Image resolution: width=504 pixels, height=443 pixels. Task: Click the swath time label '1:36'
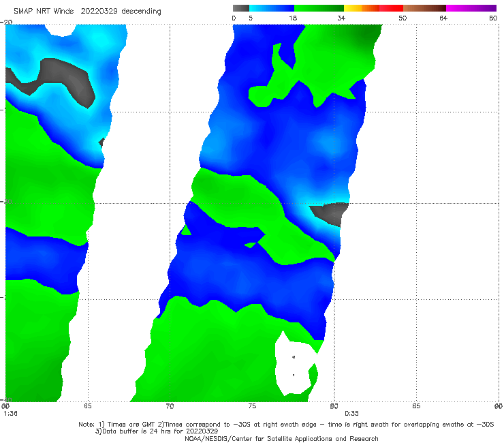(11, 414)
